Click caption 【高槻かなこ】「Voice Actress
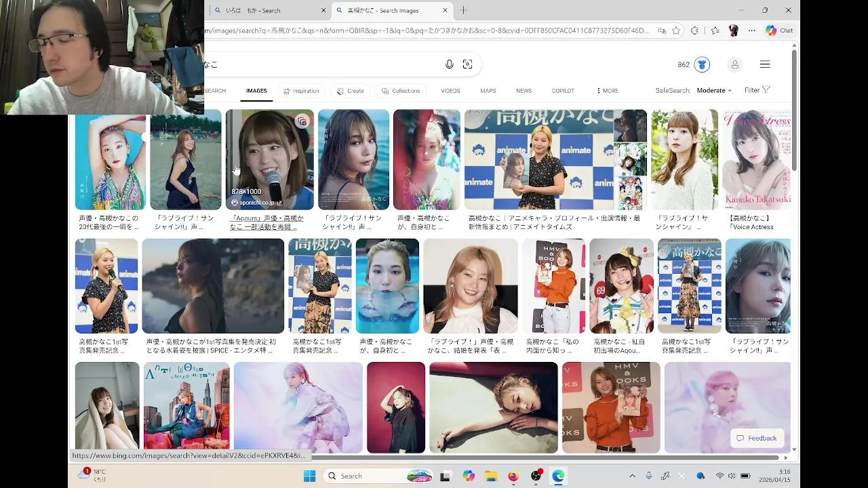 751,222
